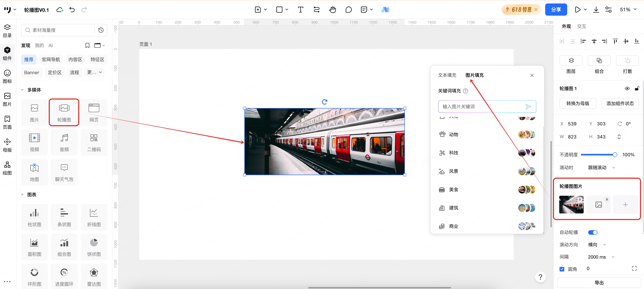Toggle the aspect ratio lock

(619, 137)
